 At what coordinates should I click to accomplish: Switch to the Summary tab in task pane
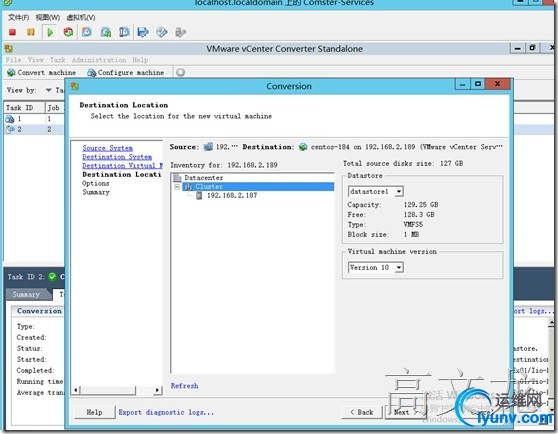[26, 295]
